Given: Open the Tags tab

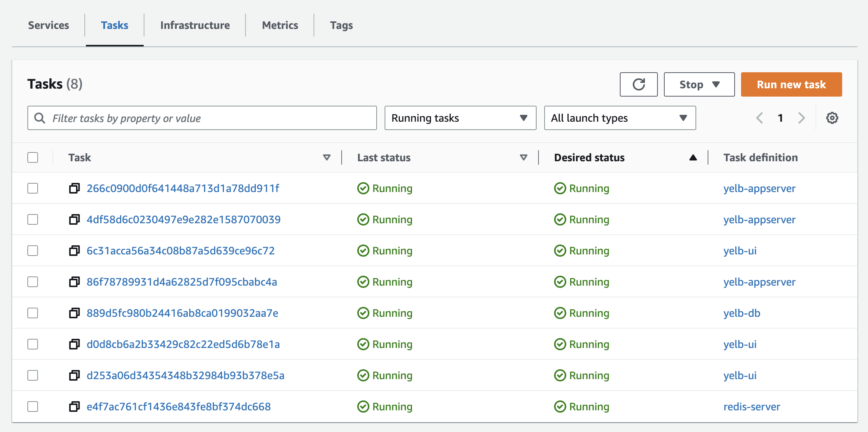Looking at the screenshot, I should [x=341, y=25].
